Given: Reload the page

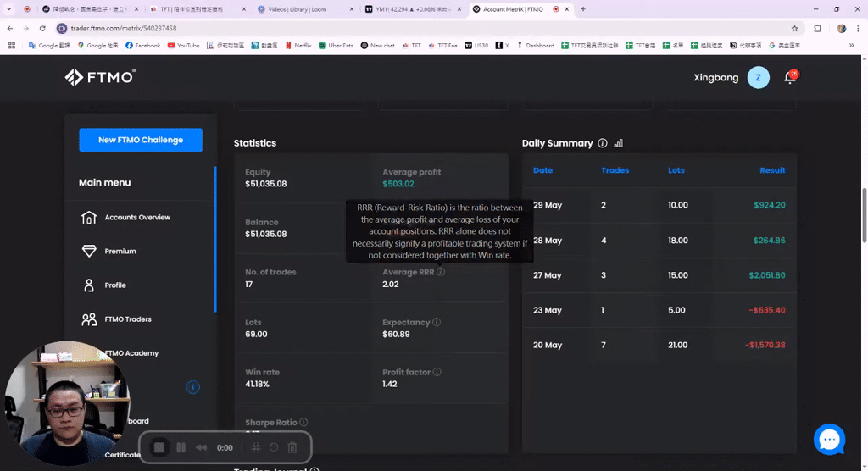Looking at the screenshot, I should click(x=42, y=28).
